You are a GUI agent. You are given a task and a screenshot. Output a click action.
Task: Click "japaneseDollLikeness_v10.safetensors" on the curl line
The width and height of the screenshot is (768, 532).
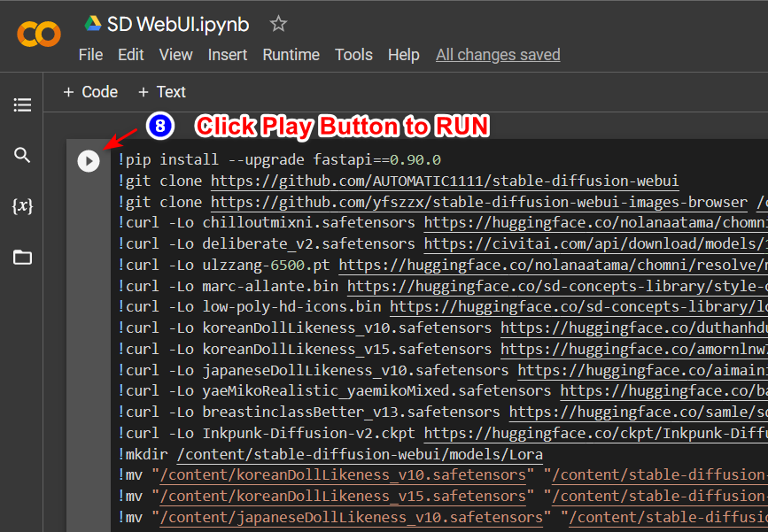[x=355, y=370]
